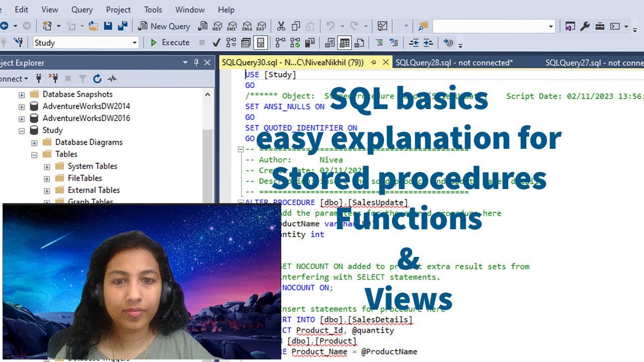Click Specify Values for Template Parameters icon
Screen dimensions: 644x362
[448, 43]
